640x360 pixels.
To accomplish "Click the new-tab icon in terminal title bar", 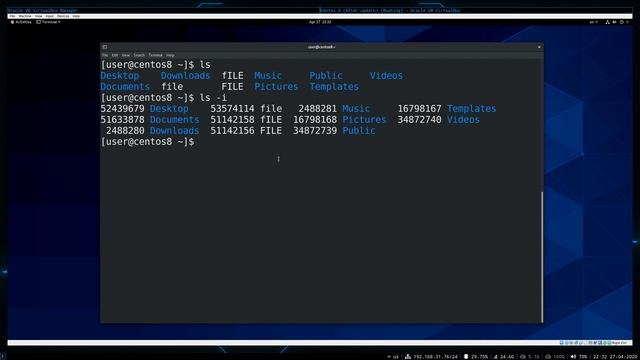I will click(105, 47).
